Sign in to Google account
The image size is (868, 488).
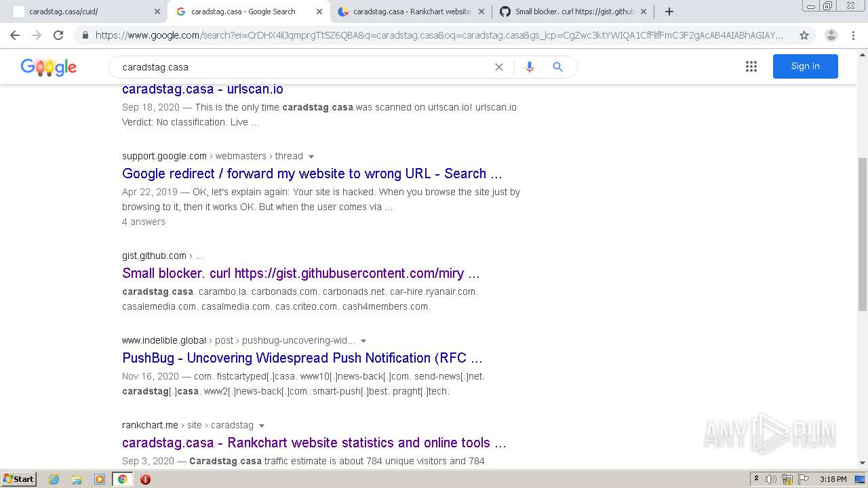805,66
